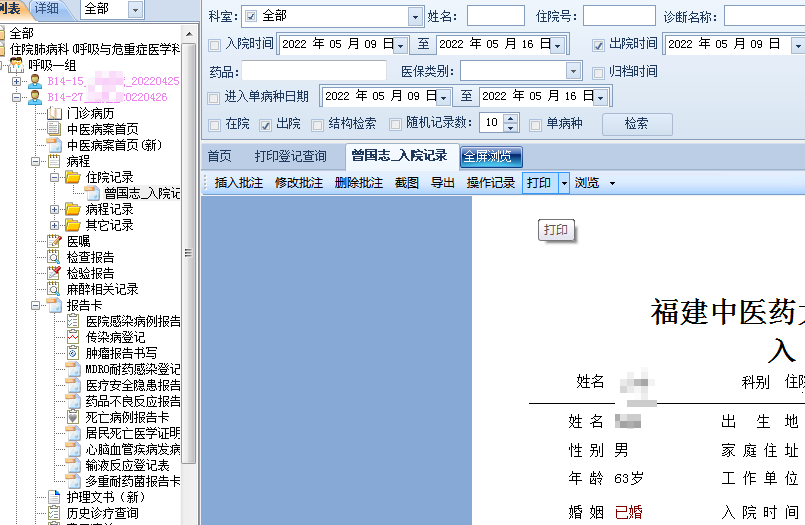Click the 住院记录 folder icon
Viewport: 805px width, 525px height.
(x=73, y=177)
